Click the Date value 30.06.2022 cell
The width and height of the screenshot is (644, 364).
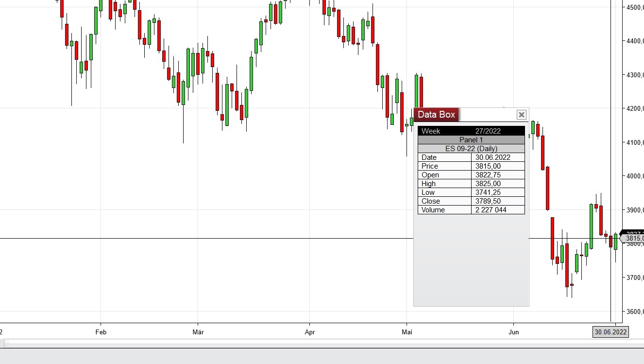497,157
